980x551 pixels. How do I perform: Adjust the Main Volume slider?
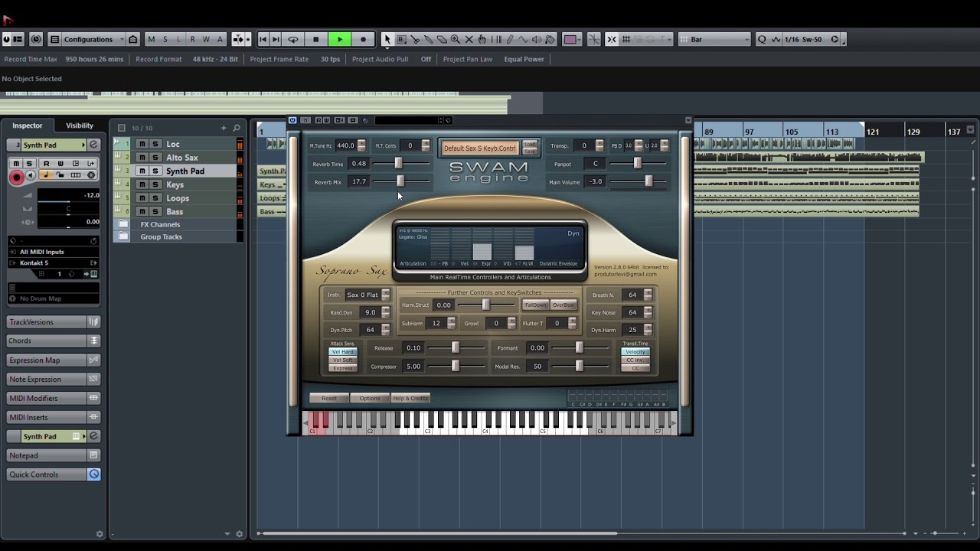pos(648,181)
